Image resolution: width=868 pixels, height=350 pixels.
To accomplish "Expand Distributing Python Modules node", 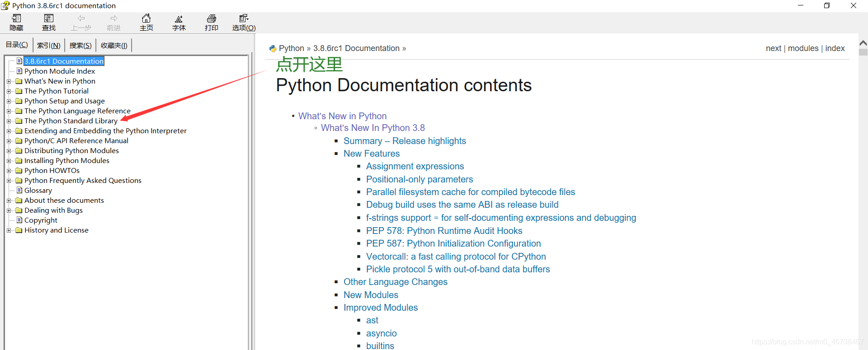I will tap(9, 151).
